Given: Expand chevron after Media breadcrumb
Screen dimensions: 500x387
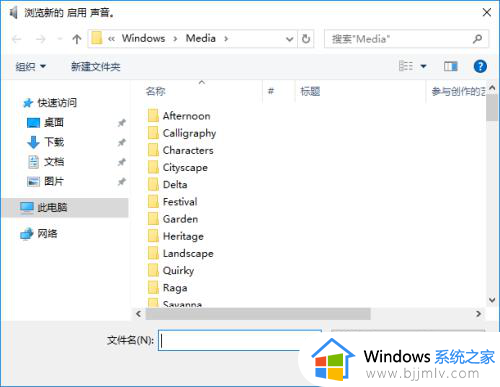Looking at the screenshot, I should pyautogui.click(x=226, y=39).
